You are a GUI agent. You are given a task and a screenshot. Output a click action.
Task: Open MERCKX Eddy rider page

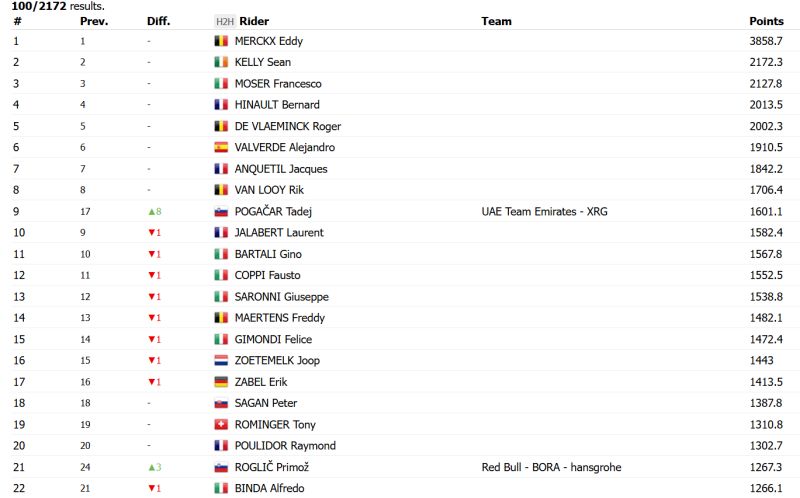point(268,42)
